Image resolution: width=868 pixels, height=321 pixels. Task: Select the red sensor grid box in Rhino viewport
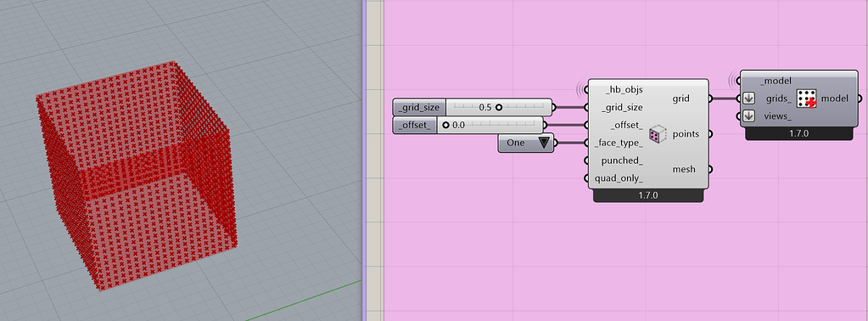coord(136,175)
